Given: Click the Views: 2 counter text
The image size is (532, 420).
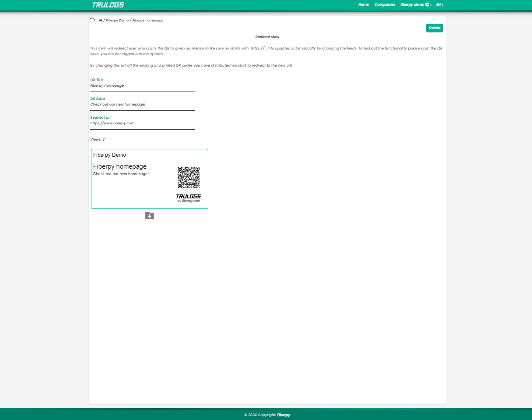Looking at the screenshot, I should point(98,139).
